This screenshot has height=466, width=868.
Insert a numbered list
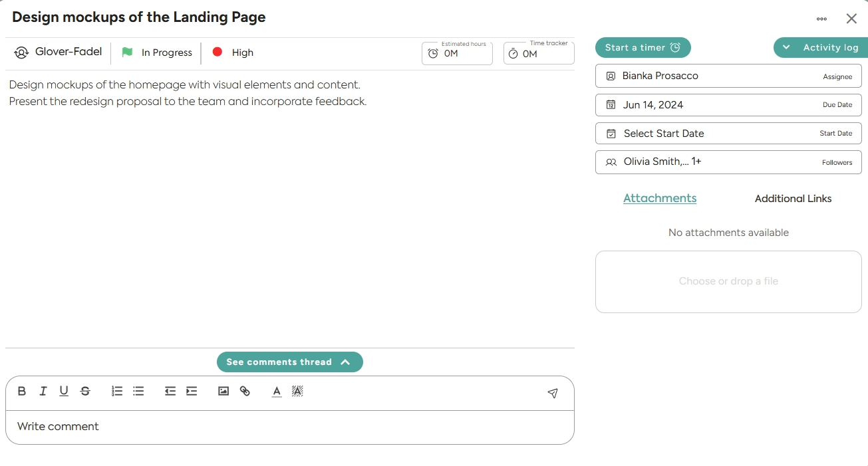click(x=117, y=392)
